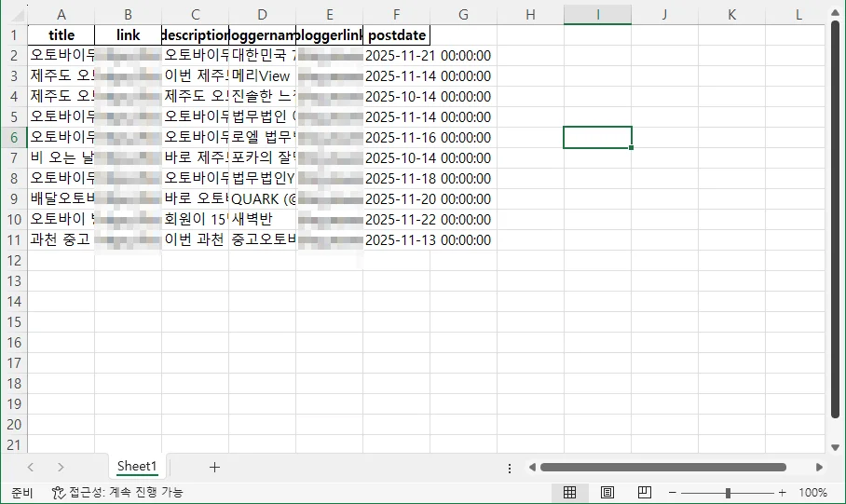This screenshot has width=846, height=504.
Task: Select column G header
Action: click(463, 15)
